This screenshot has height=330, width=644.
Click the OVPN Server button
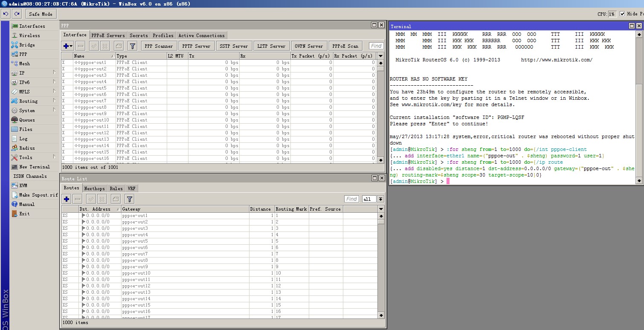[x=309, y=46]
